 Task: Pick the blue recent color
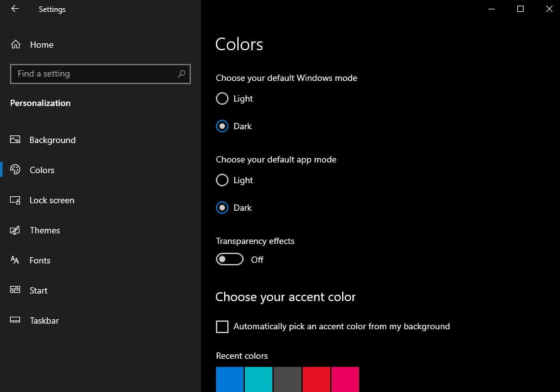(230, 379)
